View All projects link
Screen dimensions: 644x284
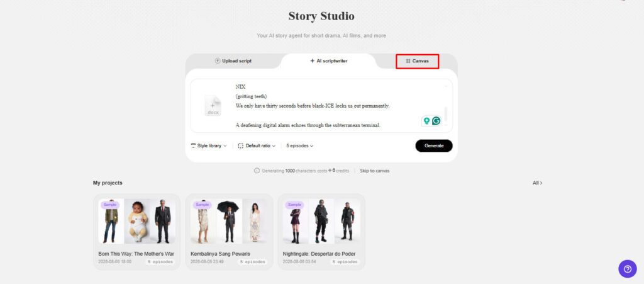pos(537,183)
